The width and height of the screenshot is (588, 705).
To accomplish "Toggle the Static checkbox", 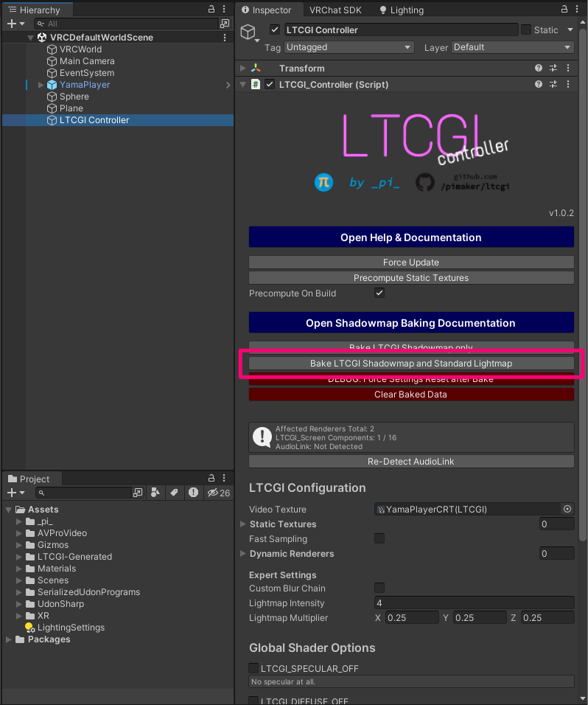I will [526, 30].
